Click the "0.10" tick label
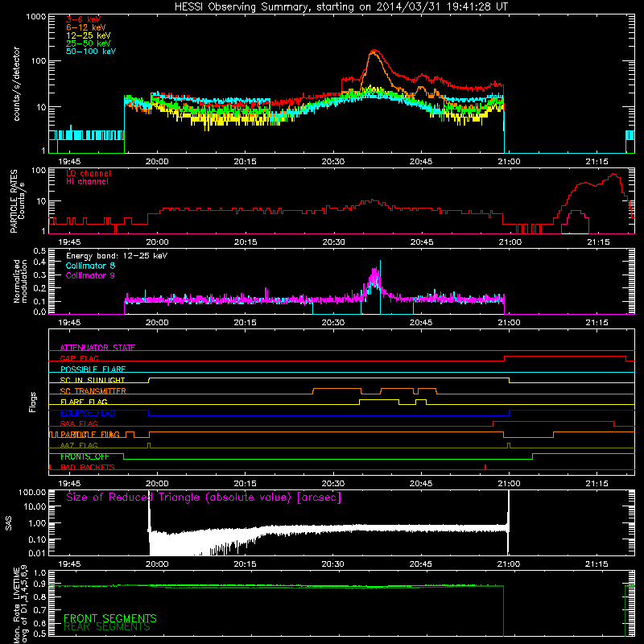 coord(37,539)
